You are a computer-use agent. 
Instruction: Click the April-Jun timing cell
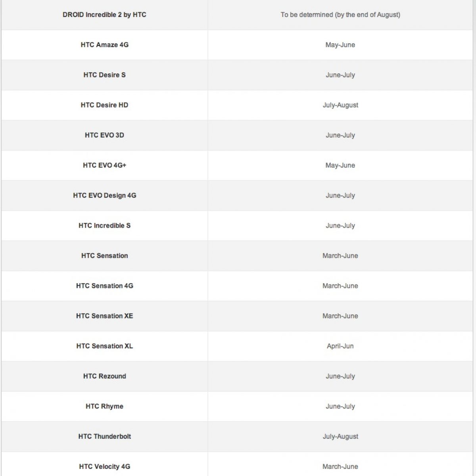tap(340, 346)
